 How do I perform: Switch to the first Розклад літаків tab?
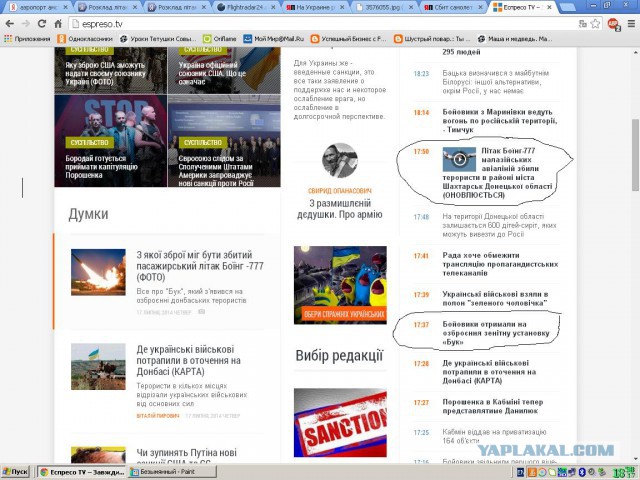107,7
